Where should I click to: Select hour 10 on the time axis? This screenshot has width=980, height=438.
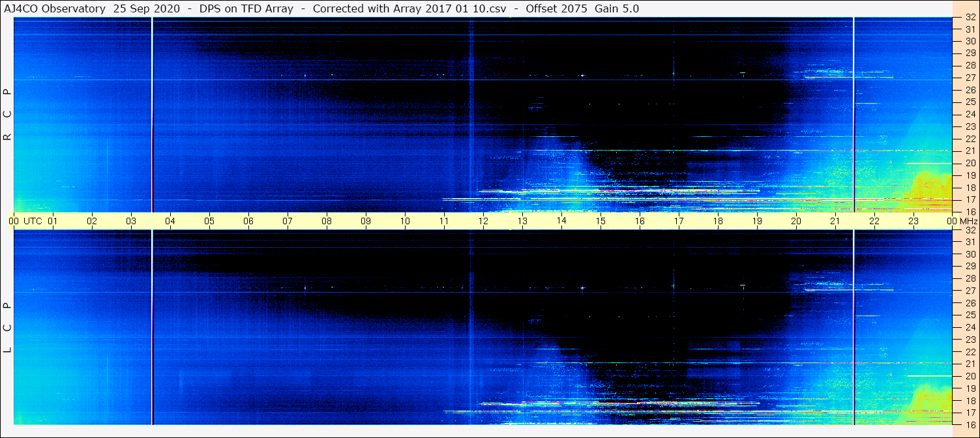pyautogui.click(x=405, y=221)
